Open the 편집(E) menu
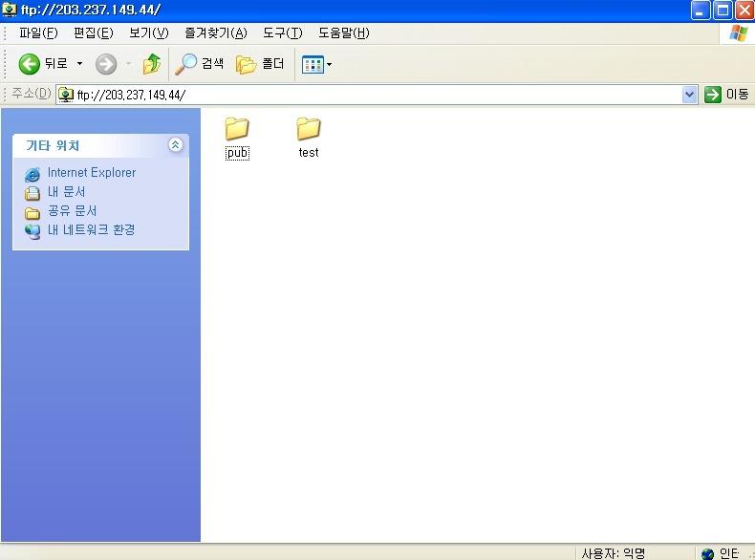Screen dimensions: 755x560 pos(94,32)
